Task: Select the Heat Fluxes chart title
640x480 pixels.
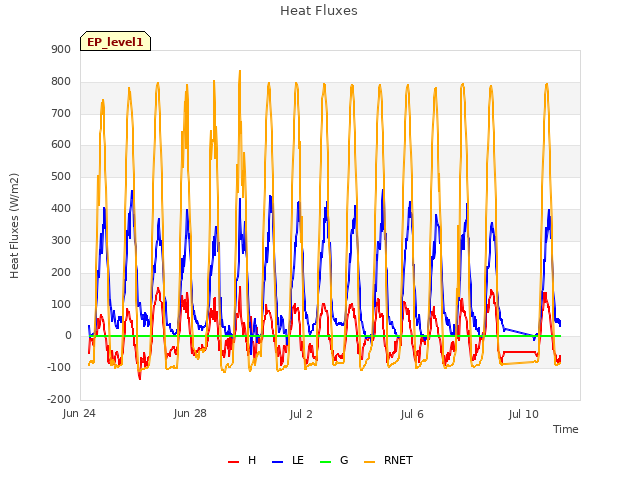Action: [319, 11]
